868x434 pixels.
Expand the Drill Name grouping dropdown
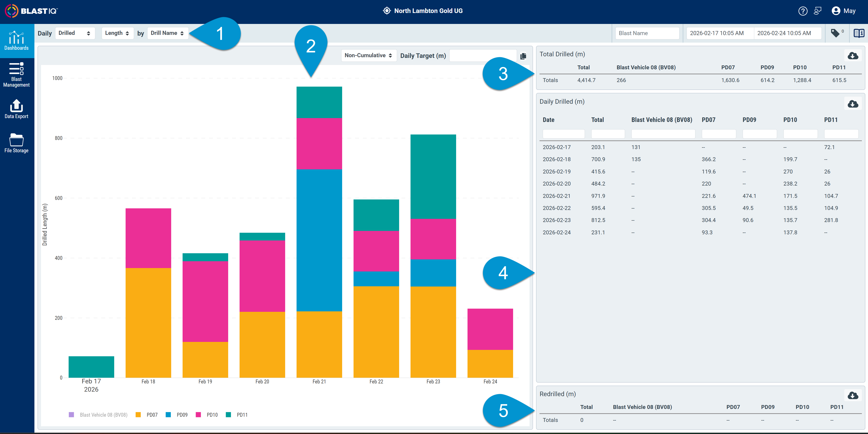tap(168, 33)
